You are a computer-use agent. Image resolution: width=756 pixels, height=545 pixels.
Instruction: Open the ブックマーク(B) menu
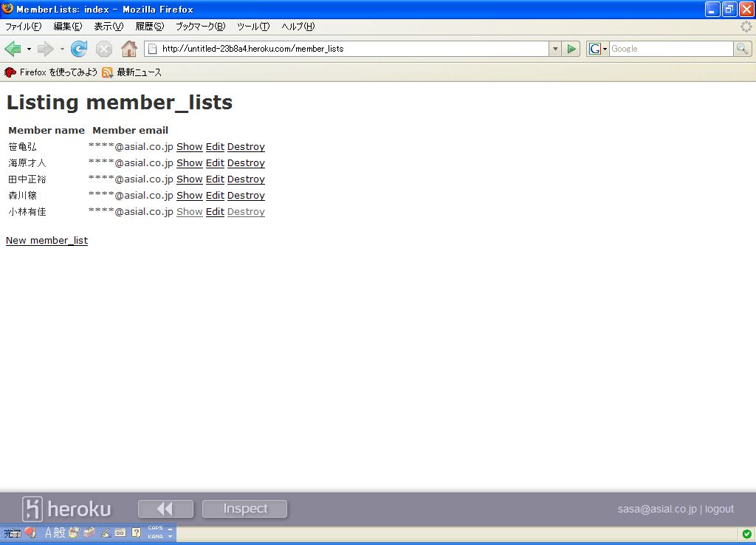199,27
